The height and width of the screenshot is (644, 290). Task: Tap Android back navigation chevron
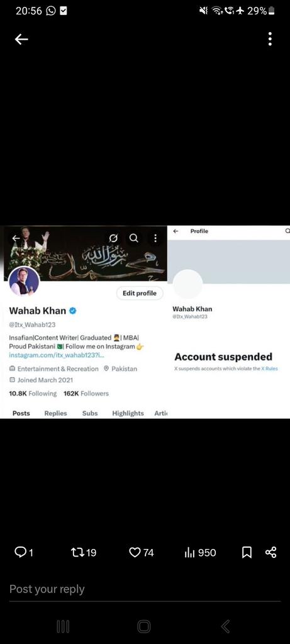pyautogui.click(x=225, y=626)
